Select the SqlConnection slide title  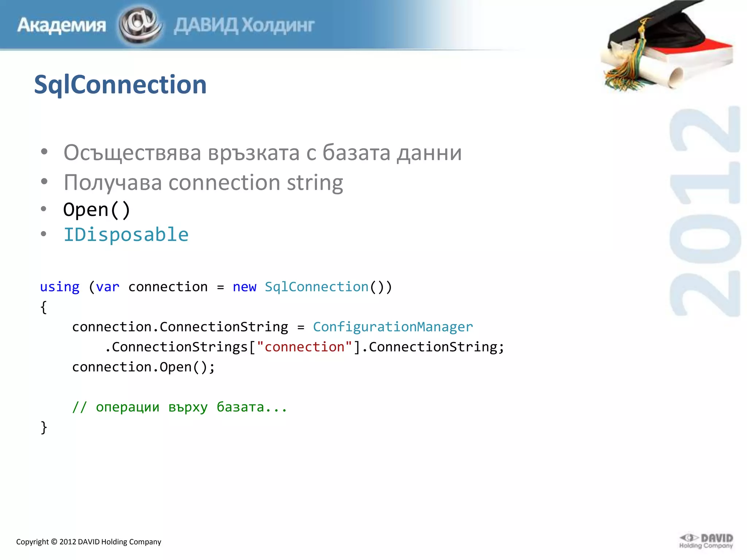120,85
